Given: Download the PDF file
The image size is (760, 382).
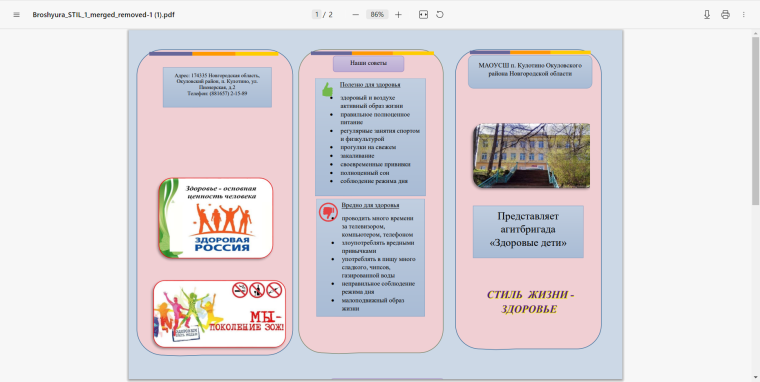Looking at the screenshot, I should pos(707,15).
